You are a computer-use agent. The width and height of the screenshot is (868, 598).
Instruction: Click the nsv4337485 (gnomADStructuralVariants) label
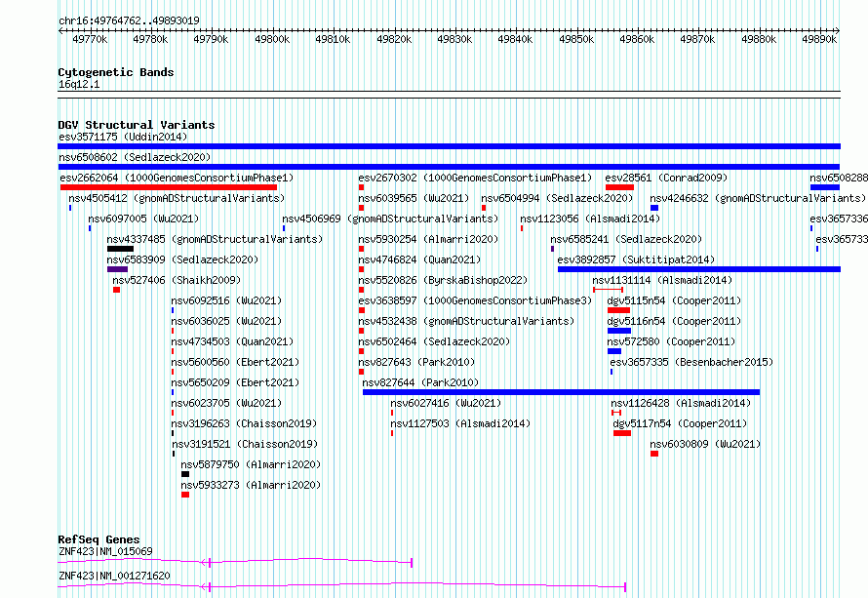coord(215,239)
